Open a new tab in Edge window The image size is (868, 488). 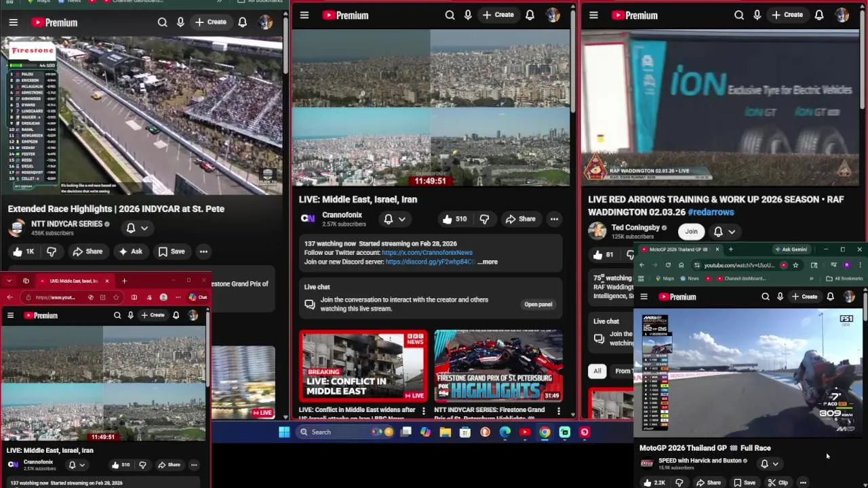coord(124,281)
